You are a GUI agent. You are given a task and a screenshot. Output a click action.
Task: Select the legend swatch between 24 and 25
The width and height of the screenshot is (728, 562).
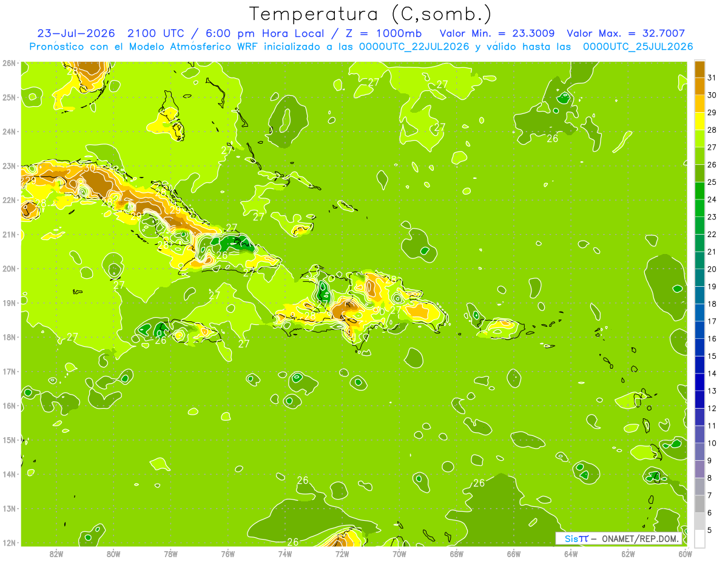[x=699, y=190]
